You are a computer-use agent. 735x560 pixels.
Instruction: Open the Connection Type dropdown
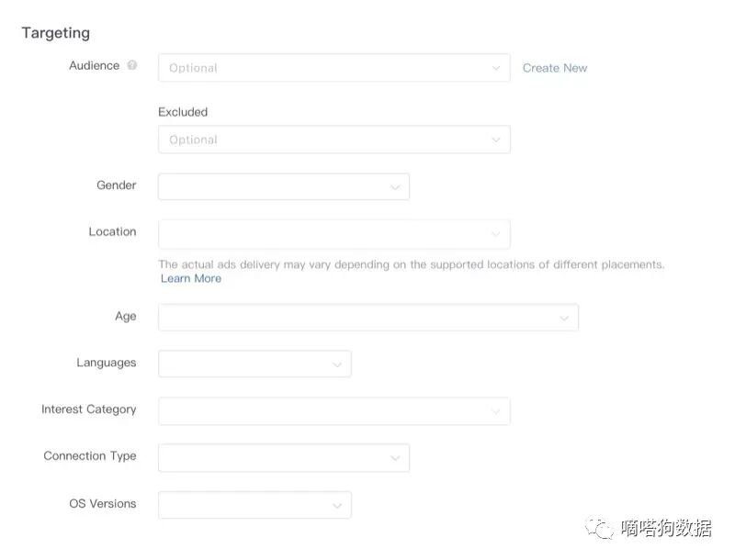[284, 458]
